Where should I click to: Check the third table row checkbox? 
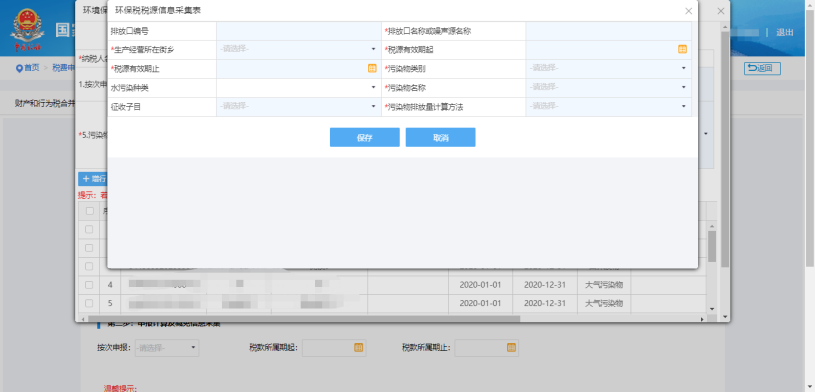click(x=89, y=266)
